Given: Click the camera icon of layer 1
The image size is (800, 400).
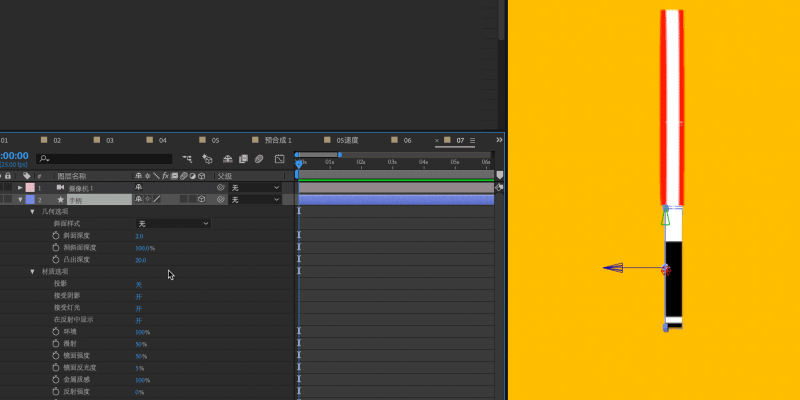Looking at the screenshot, I should [x=60, y=188].
